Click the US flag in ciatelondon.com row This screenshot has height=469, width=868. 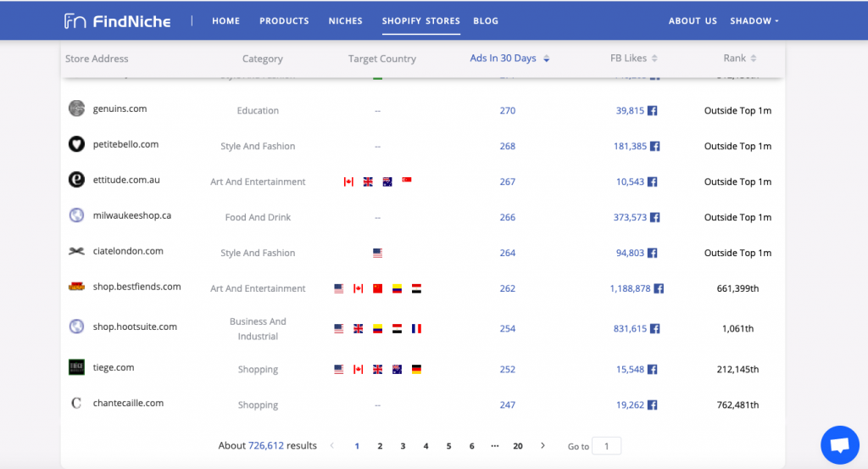point(377,253)
